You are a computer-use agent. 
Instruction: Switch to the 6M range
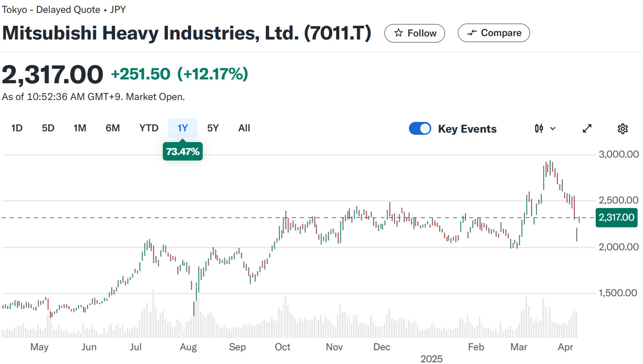(x=113, y=128)
